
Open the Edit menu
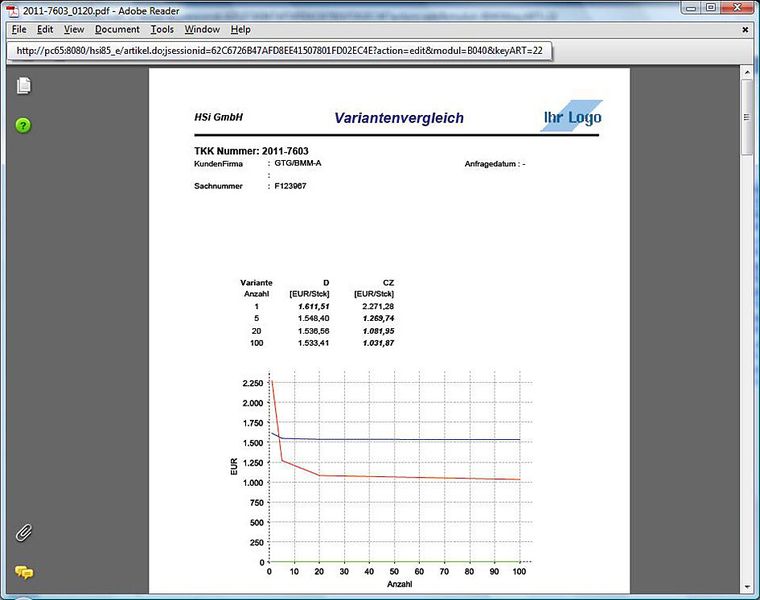[45, 30]
